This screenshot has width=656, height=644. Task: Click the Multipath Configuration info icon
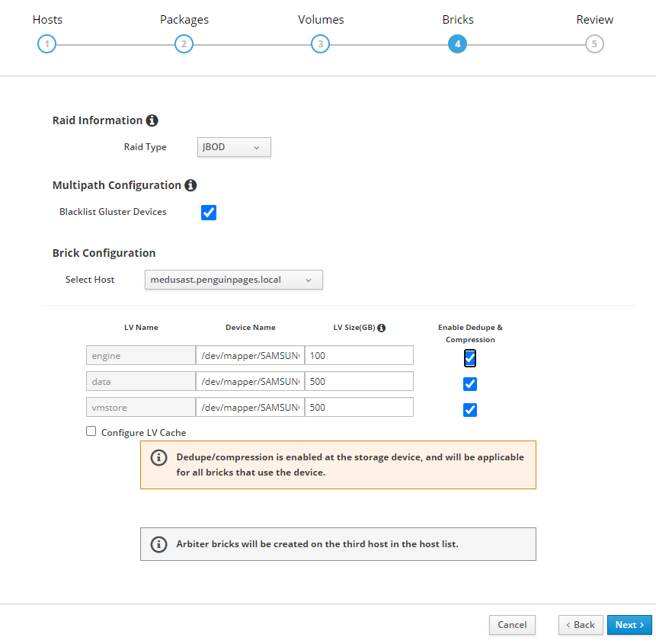(190, 185)
